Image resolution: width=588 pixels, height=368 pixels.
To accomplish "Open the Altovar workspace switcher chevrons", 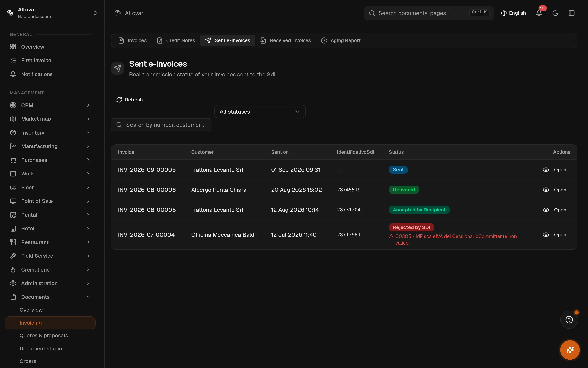I will (95, 13).
